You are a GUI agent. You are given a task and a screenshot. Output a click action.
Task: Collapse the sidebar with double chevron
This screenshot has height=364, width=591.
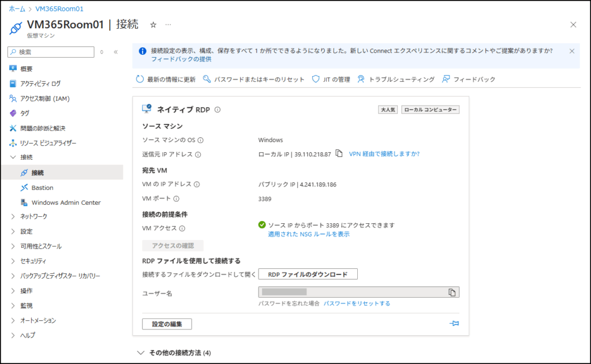(x=115, y=52)
